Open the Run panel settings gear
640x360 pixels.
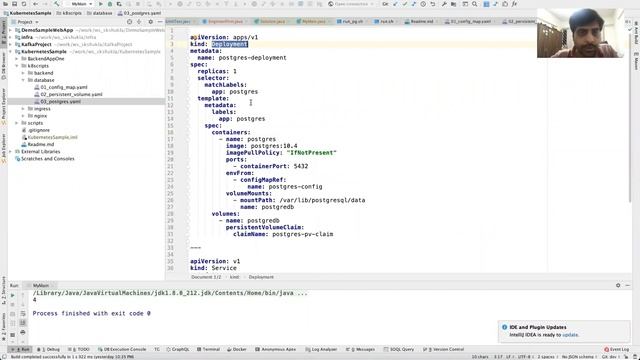click(618, 285)
